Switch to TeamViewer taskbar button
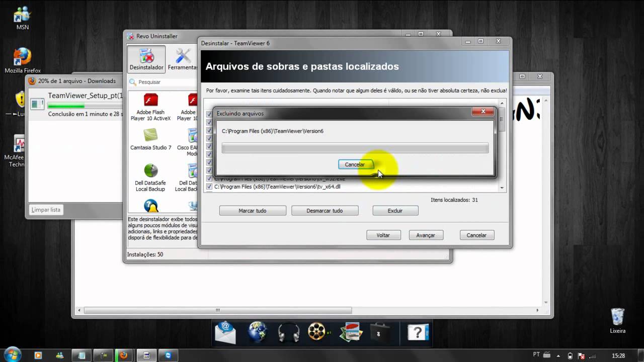The width and height of the screenshot is (644, 362). click(169, 355)
